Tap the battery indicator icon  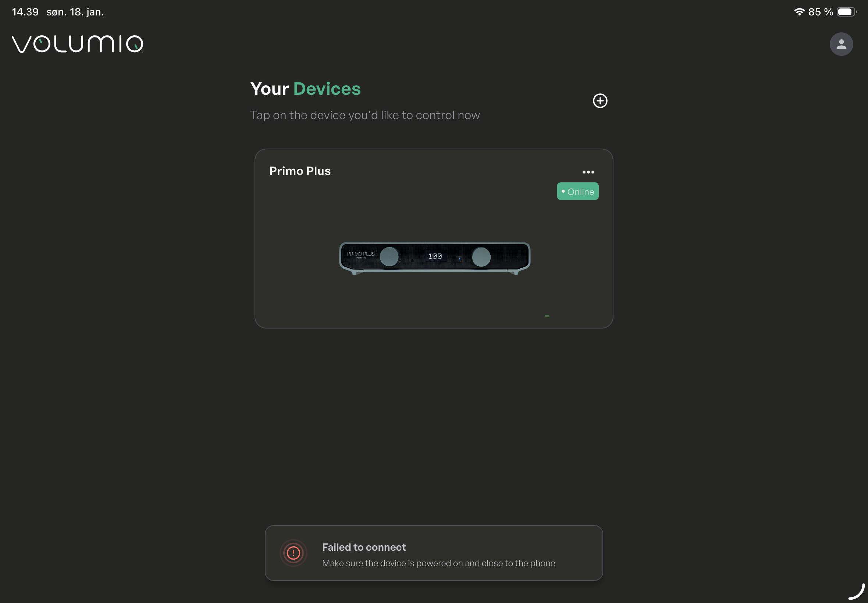point(846,12)
